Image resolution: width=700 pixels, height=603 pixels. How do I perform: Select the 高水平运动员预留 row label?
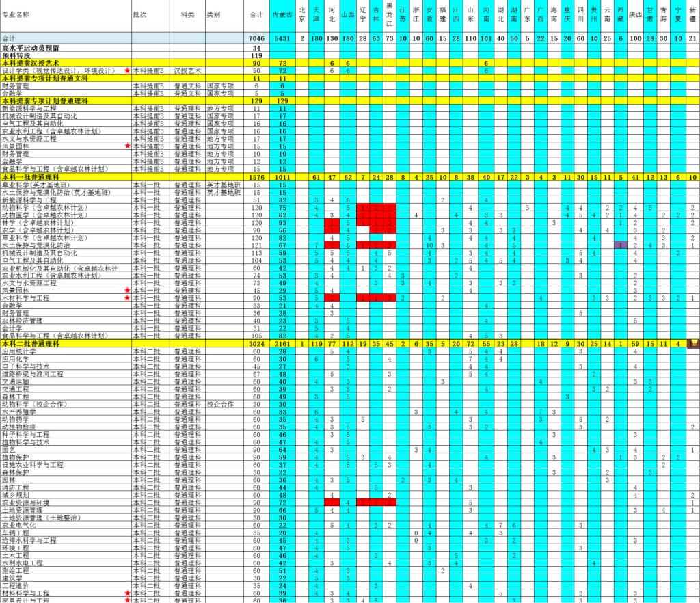click(30, 48)
